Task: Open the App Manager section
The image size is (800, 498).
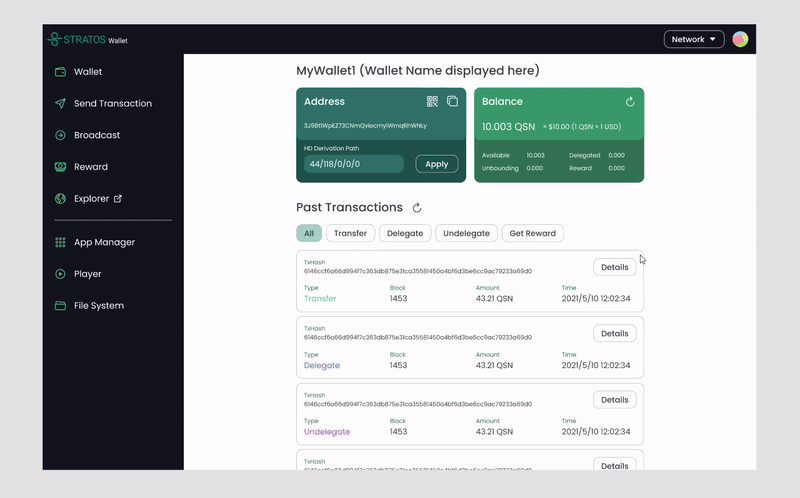Action: 103,242
